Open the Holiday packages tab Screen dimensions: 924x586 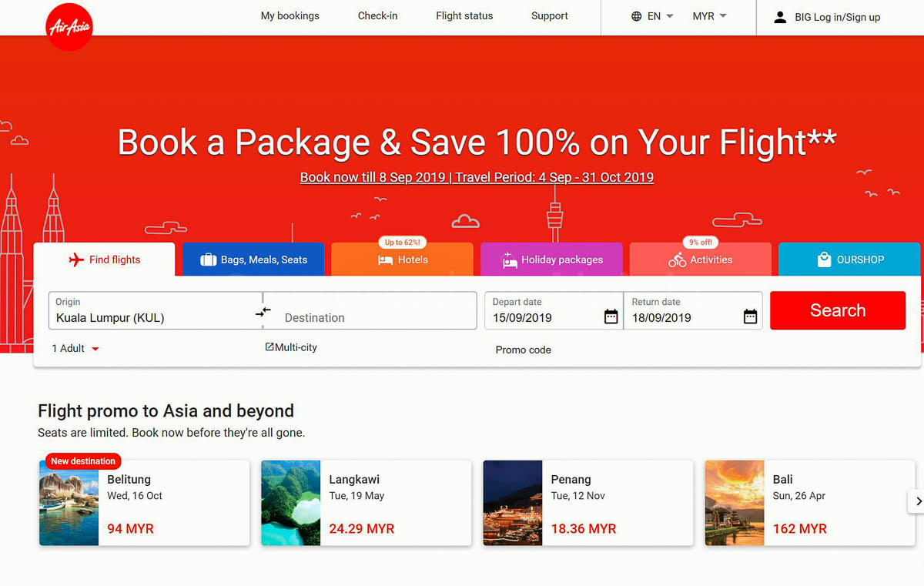pos(551,260)
